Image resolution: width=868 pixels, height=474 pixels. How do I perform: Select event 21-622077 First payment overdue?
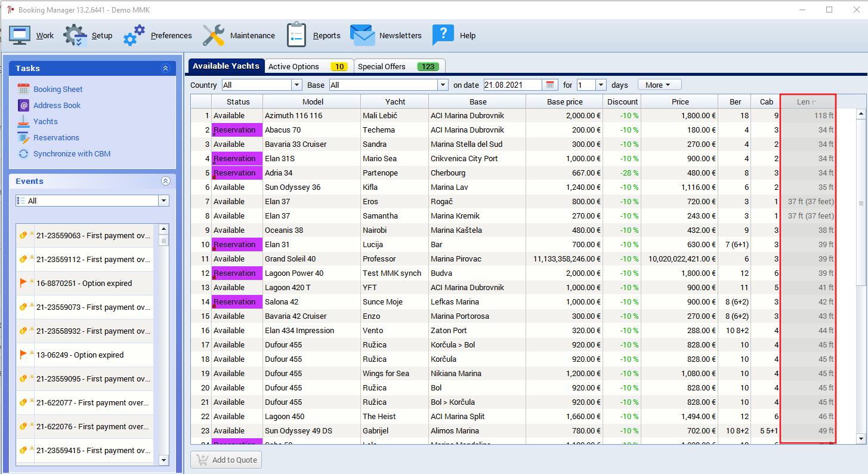click(x=85, y=402)
